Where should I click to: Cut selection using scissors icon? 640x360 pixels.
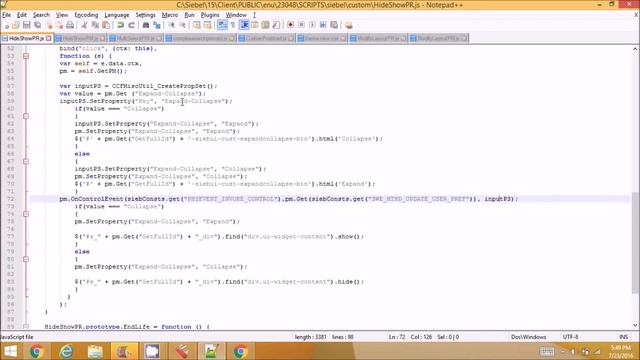[84, 25]
